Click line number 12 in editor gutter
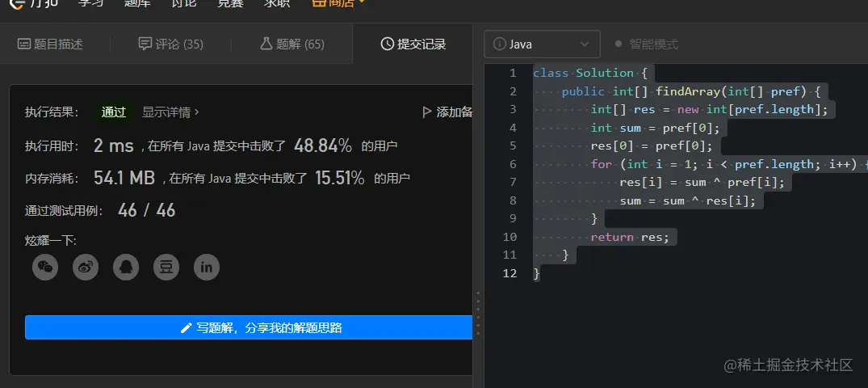868x388 pixels. tap(509, 273)
